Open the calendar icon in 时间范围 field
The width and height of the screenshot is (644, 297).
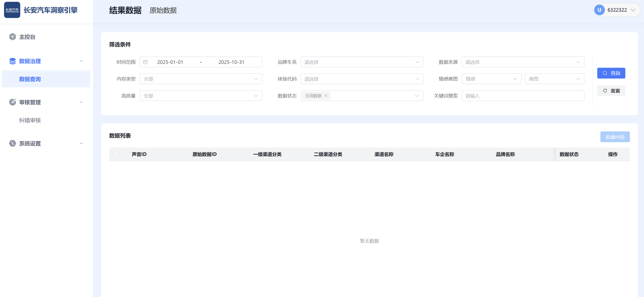(x=145, y=62)
